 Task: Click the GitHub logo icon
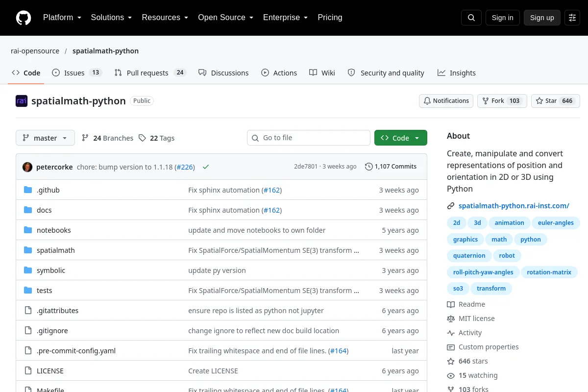(x=23, y=18)
